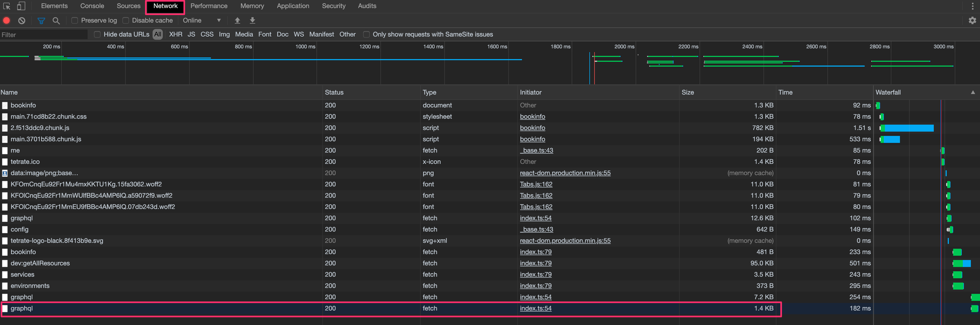Open Tabs.js:162 link for 15fa3062.woff2 font
Viewport: 980px width, 325px height.
536,185
